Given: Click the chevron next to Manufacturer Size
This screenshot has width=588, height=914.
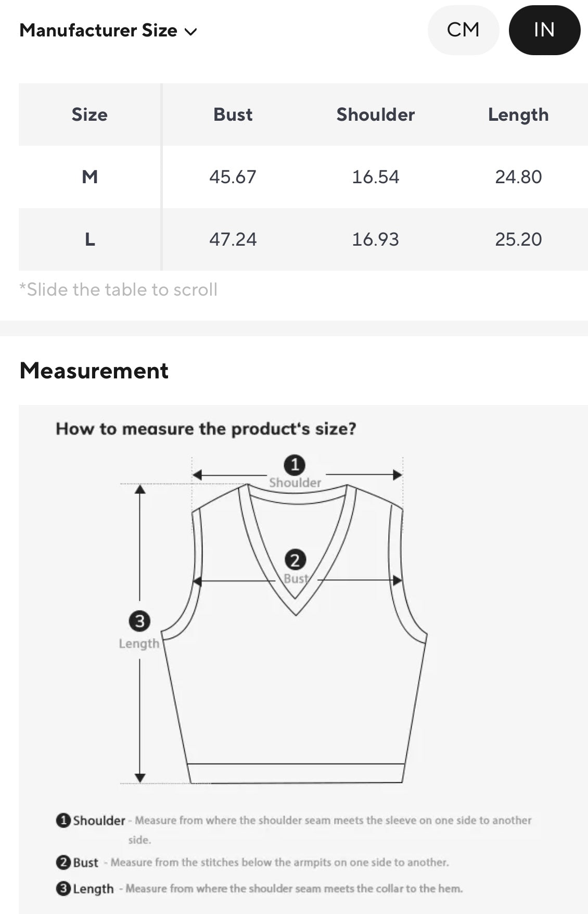Looking at the screenshot, I should click(x=191, y=32).
